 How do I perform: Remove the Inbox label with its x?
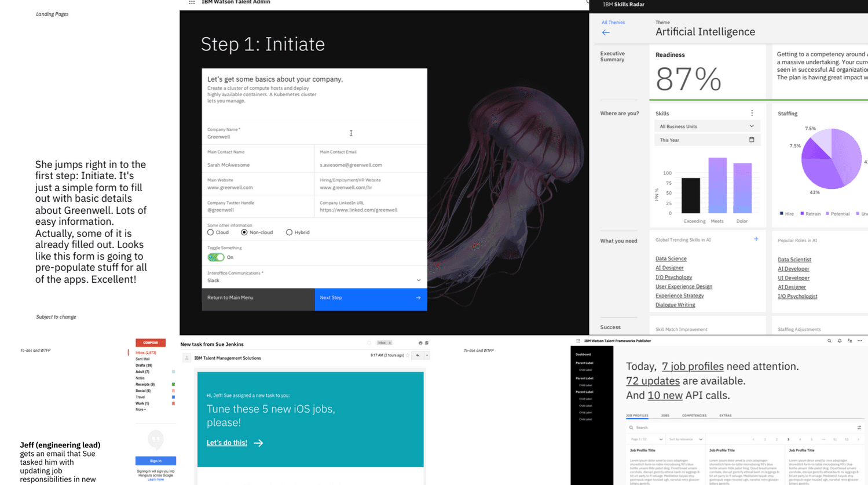[x=390, y=343]
